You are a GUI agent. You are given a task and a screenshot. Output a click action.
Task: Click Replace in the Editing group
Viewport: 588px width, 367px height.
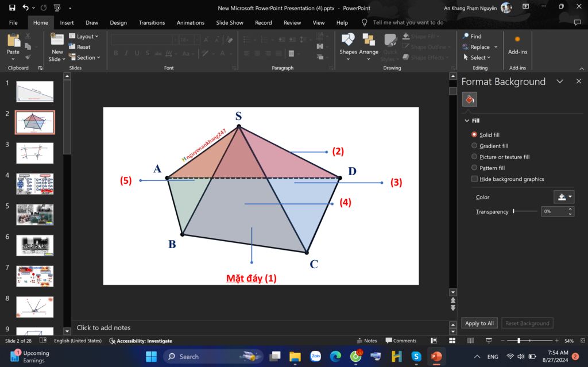click(480, 47)
